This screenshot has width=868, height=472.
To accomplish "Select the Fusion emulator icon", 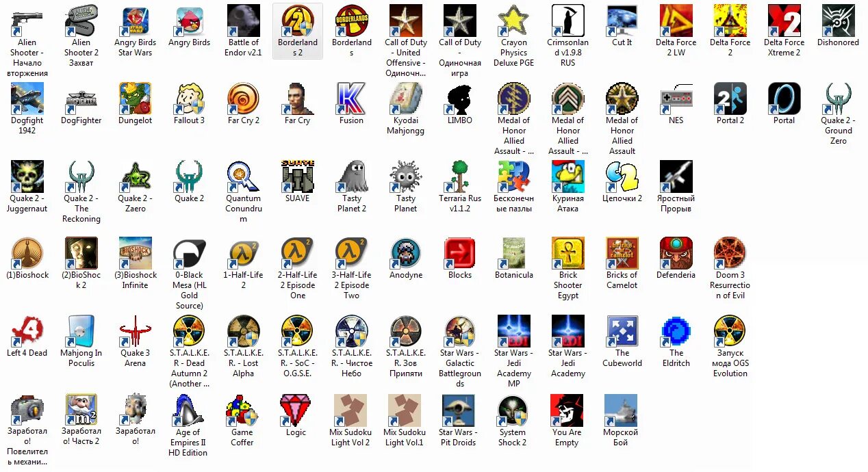I will [x=352, y=99].
